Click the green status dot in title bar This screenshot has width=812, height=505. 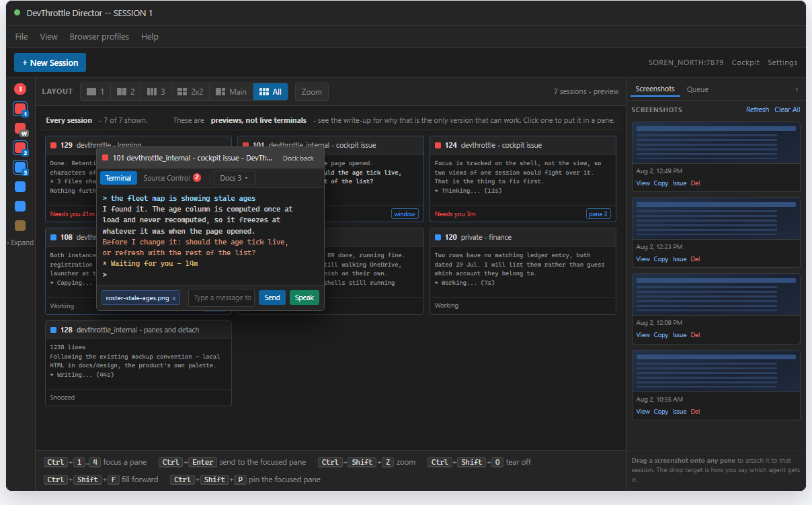17,13
